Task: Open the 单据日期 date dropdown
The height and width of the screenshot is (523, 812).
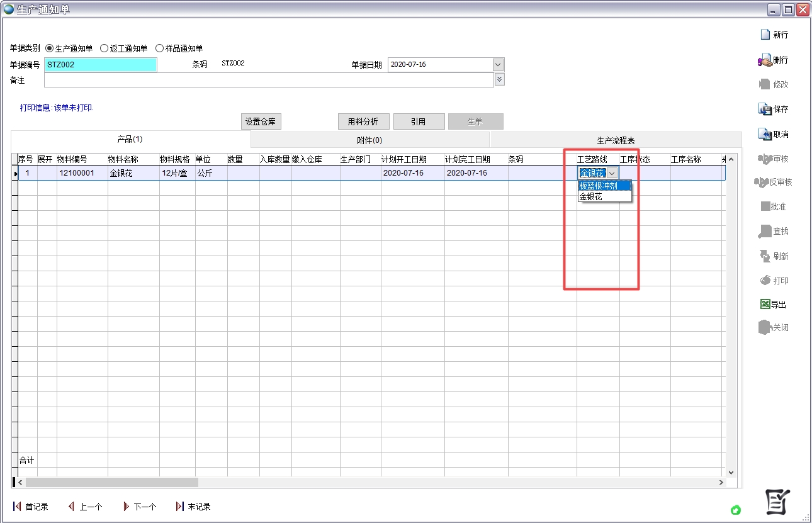Action: [498, 65]
